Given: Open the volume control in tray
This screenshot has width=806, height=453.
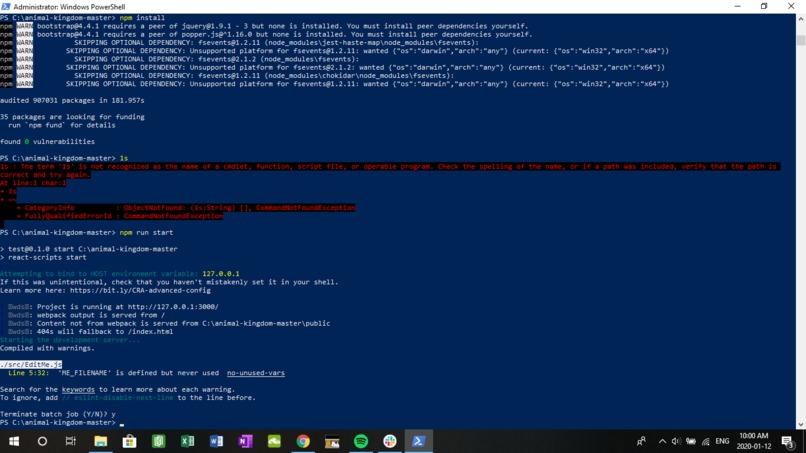Looking at the screenshot, I should point(676,441).
